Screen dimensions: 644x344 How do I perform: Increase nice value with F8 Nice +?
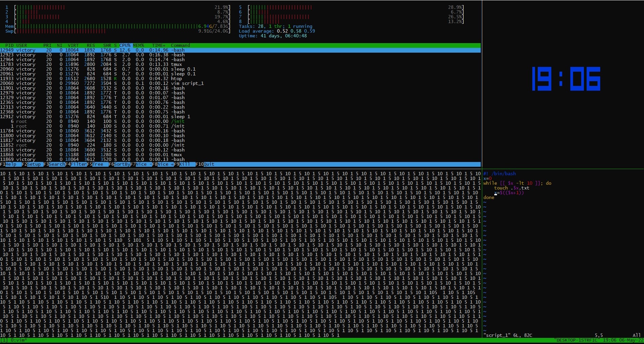coord(165,164)
